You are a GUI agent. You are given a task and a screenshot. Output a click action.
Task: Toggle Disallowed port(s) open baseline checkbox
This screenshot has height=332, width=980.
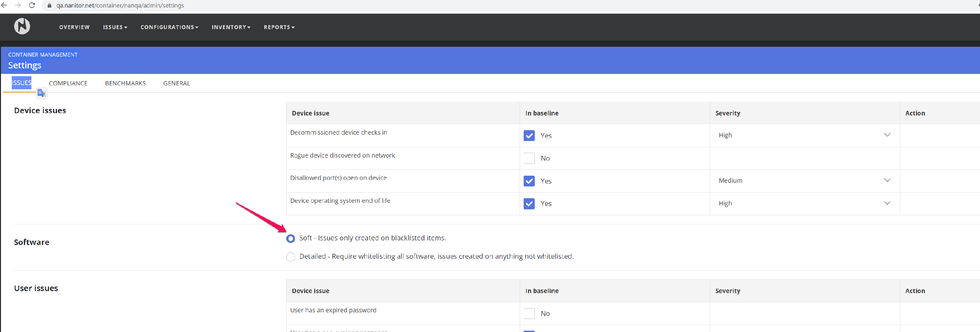click(x=529, y=181)
